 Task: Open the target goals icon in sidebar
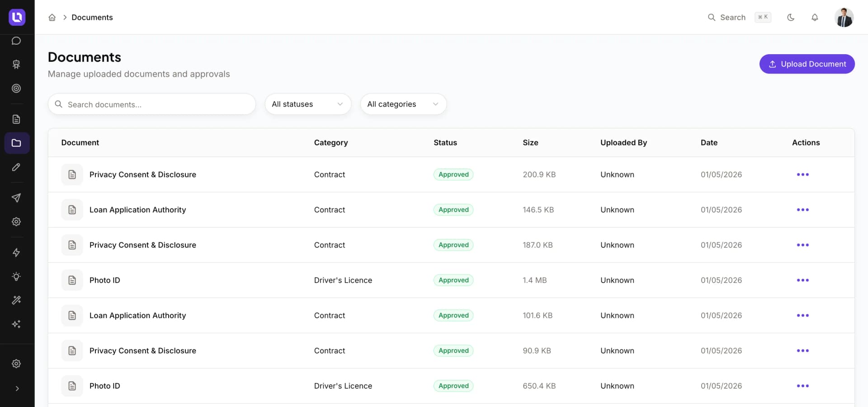(x=16, y=89)
